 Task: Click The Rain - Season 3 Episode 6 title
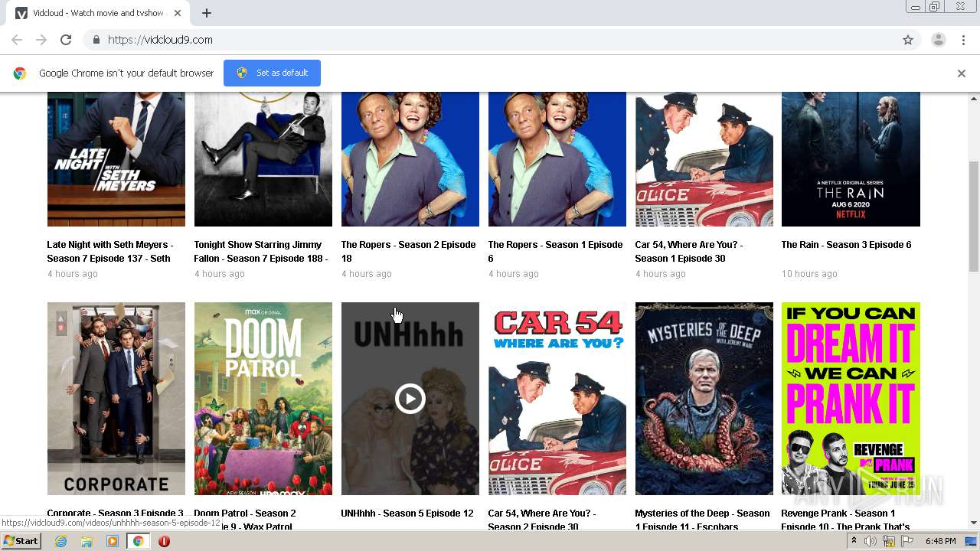(846, 245)
